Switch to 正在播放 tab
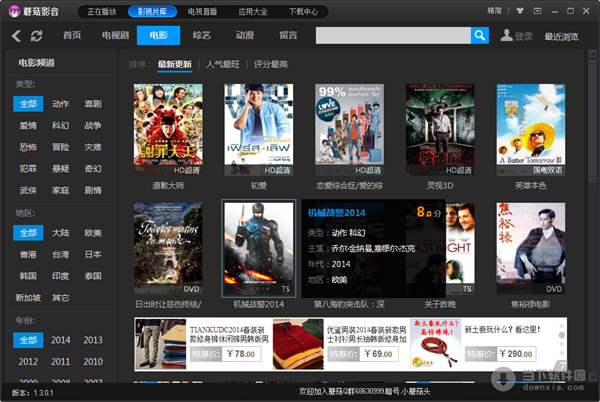600x402 pixels. pyautogui.click(x=101, y=12)
